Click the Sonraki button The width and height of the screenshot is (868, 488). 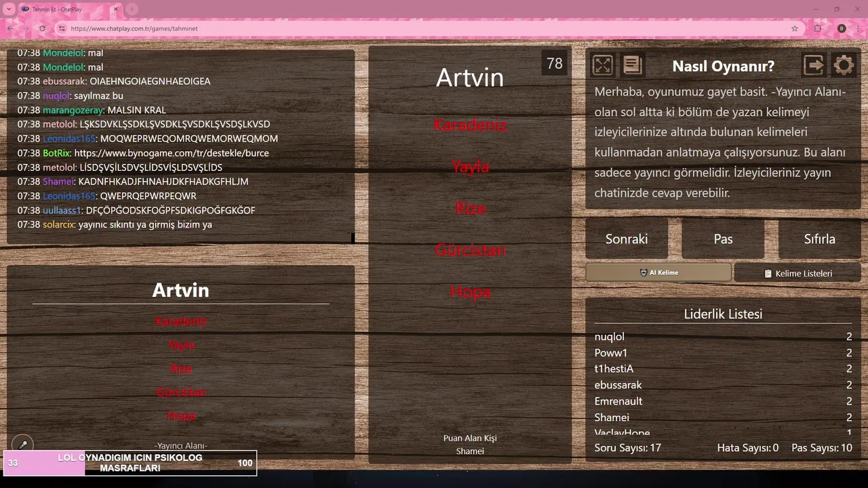tap(627, 239)
